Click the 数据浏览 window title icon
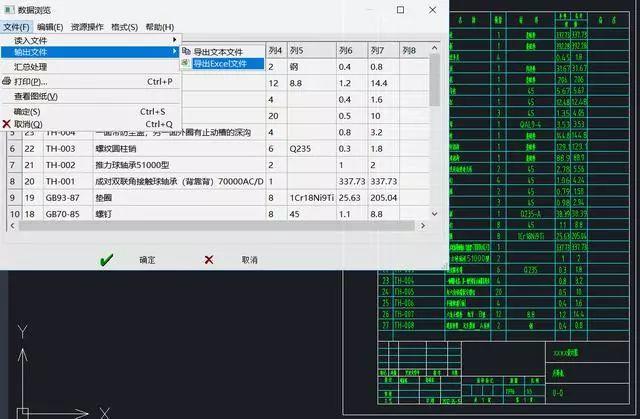Image resolution: width=640 pixels, height=419 pixels. (x=9, y=10)
